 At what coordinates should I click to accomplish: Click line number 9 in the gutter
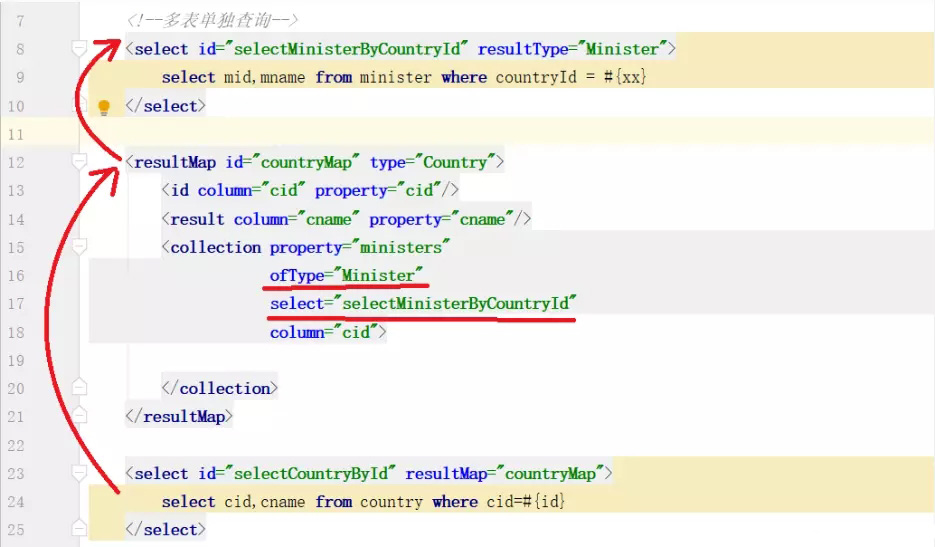(x=20, y=78)
